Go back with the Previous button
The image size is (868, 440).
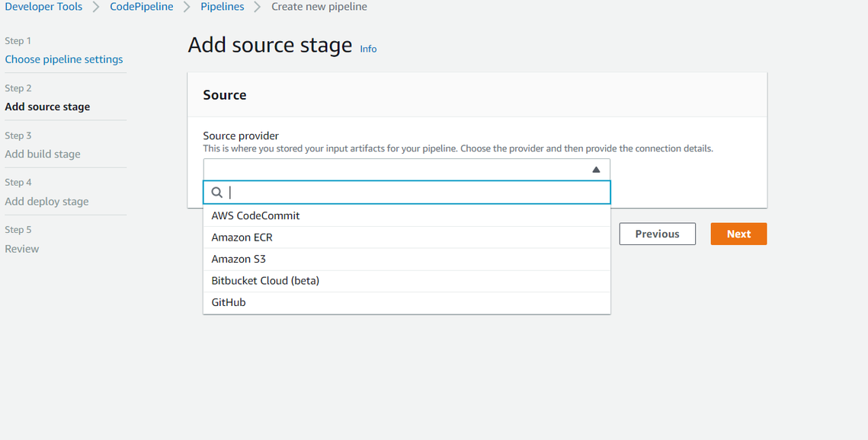(x=657, y=234)
